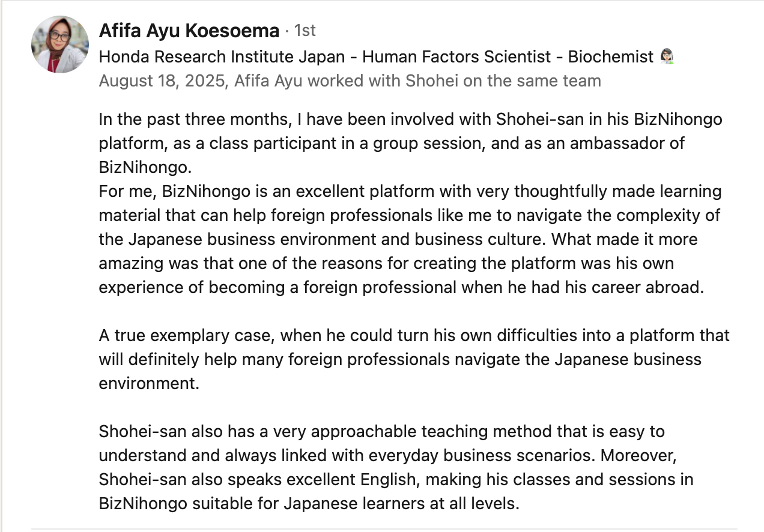The width and height of the screenshot is (764, 532).
Task: Click the scientist emoji after Biochemist
Action: tap(667, 57)
